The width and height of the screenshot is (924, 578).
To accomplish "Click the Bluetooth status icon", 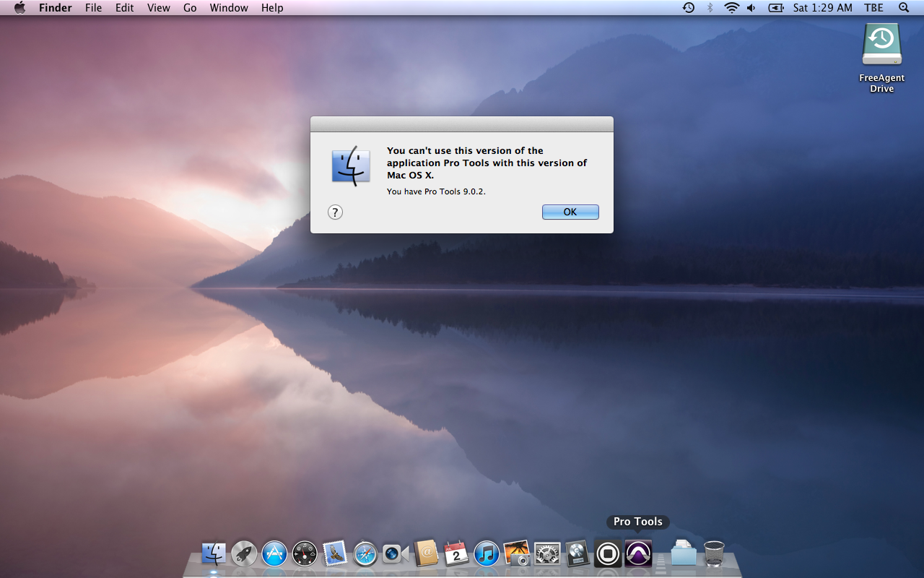I will pyautogui.click(x=710, y=8).
